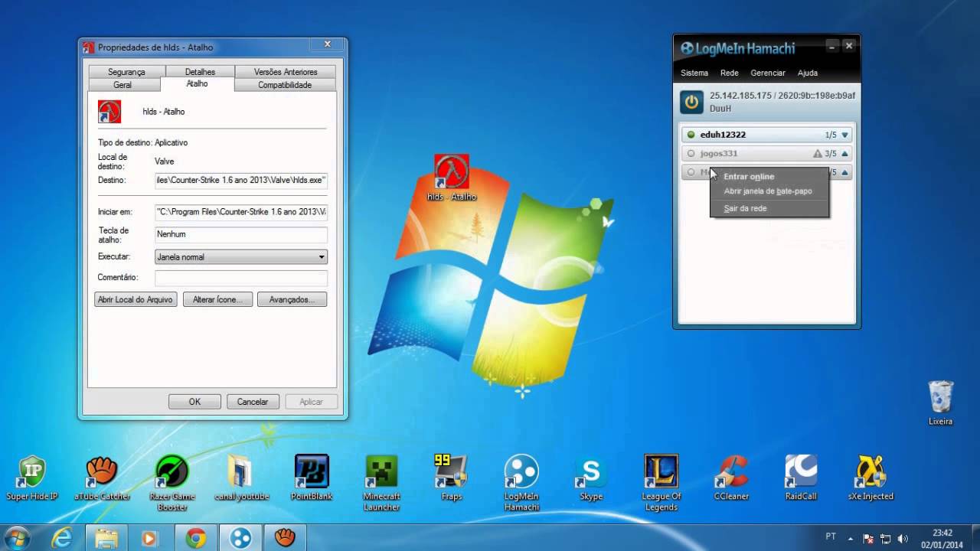The image size is (980, 551).
Task: Click in the Iniciar em field
Action: tap(241, 211)
